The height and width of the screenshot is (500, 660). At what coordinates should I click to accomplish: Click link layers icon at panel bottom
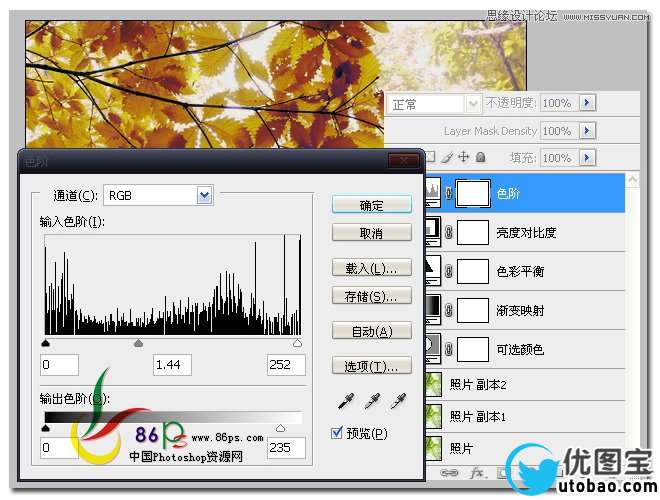(449, 473)
